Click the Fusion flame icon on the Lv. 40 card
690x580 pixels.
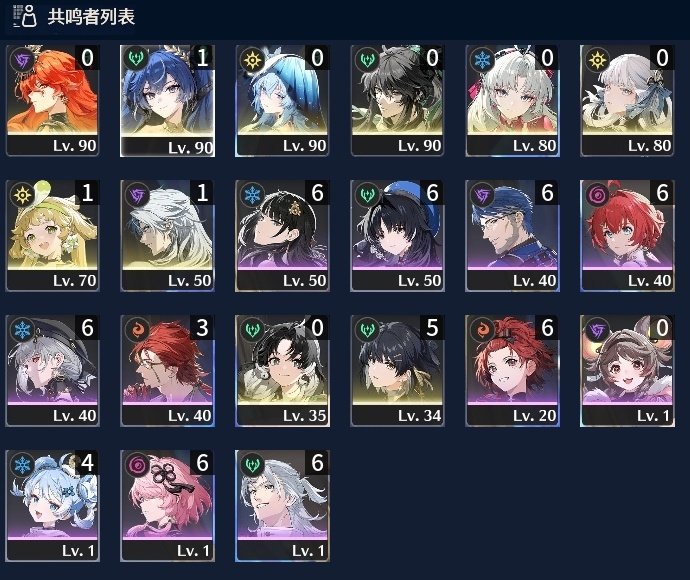pos(137,330)
